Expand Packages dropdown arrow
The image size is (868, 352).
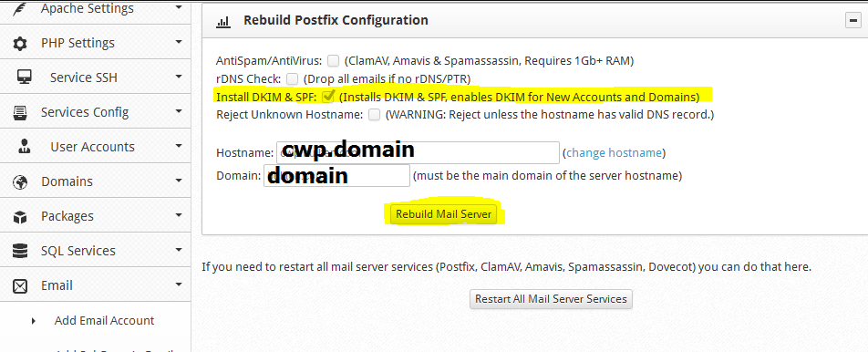click(179, 215)
